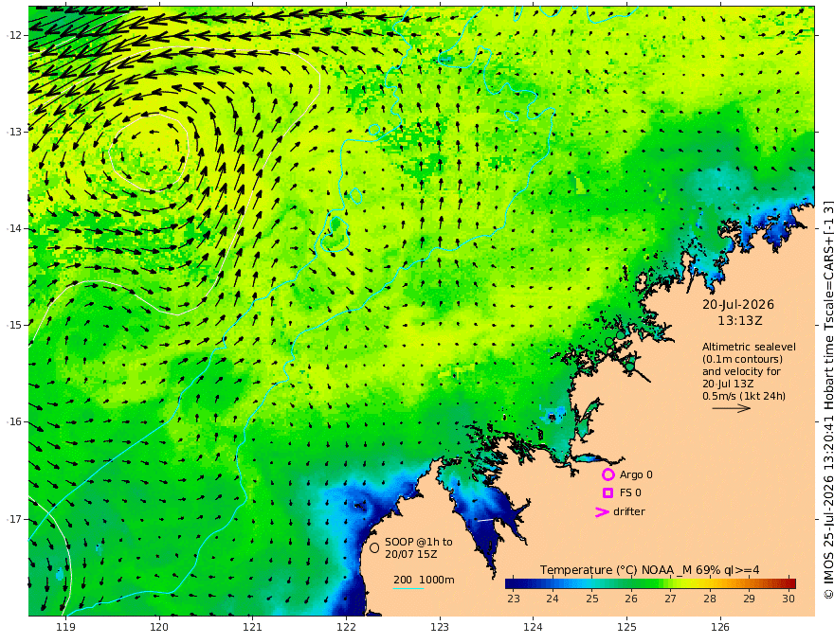This screenshot has width=834, height=644.
Task: Click colorbar tick label 26
Action: click(x=631, y=599)
